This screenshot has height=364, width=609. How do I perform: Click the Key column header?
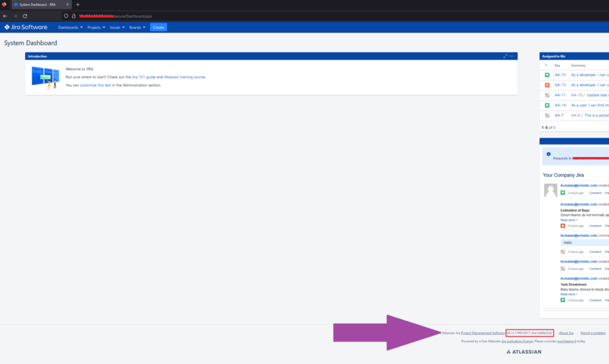point(557,65)
